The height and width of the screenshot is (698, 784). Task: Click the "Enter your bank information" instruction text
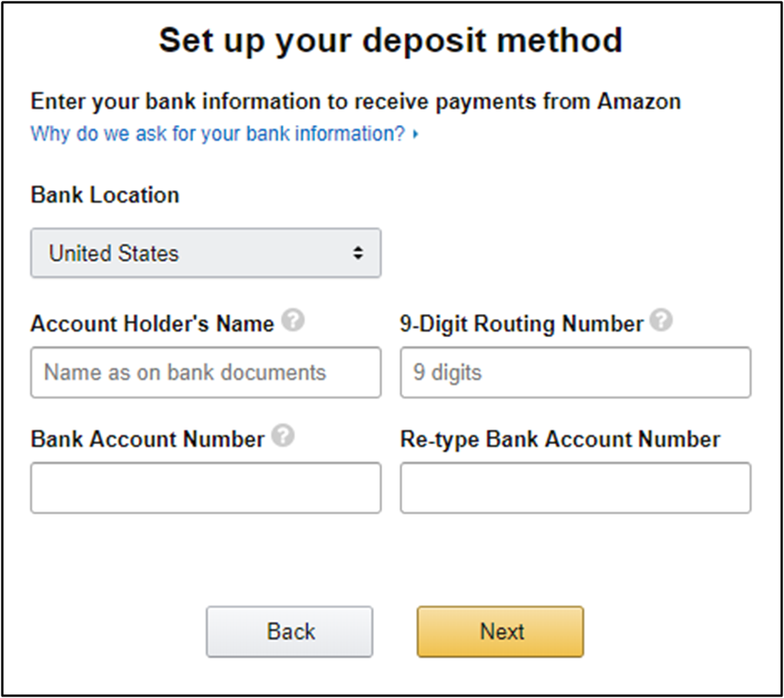[x=355, y=101]
